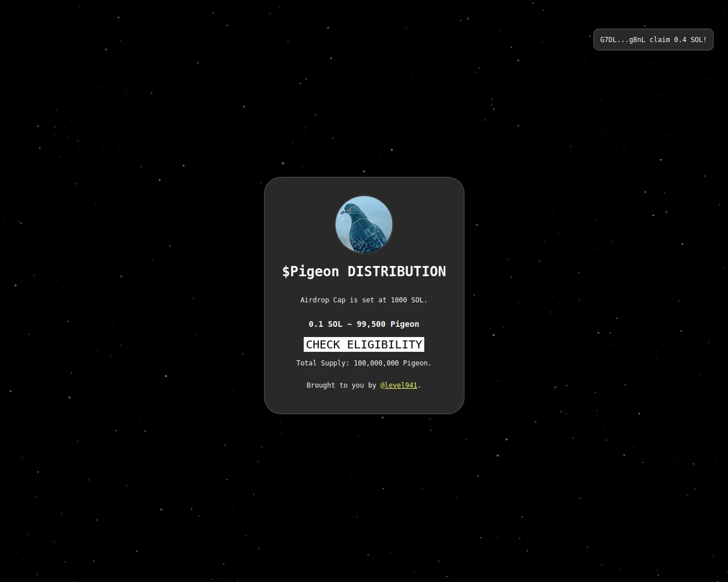The height and width of the screenshot is (582, 728).
Task: Click the '99,500 Pigeon' rate value
Action: tap(388, 324)
